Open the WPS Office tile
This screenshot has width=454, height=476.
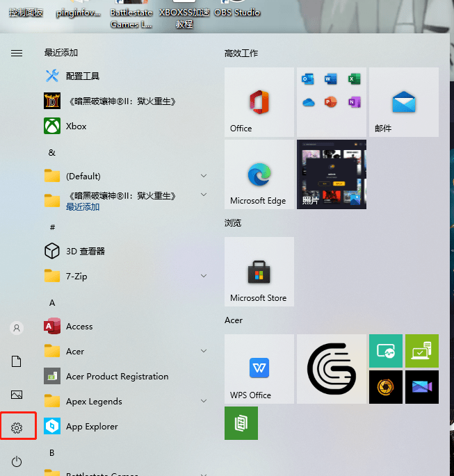[x=259, y=368]
